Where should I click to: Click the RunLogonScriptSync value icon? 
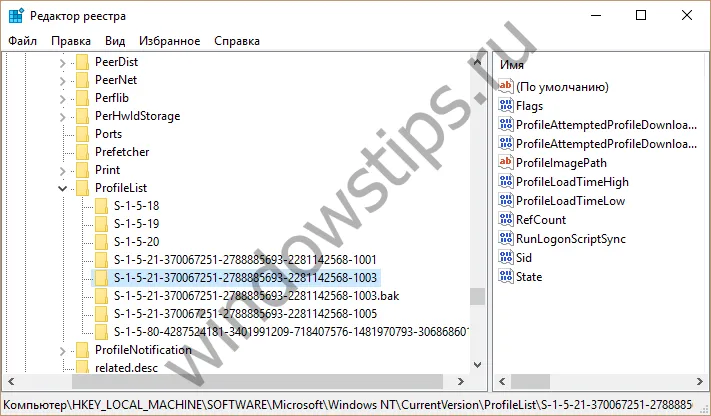tap(506, 239)
